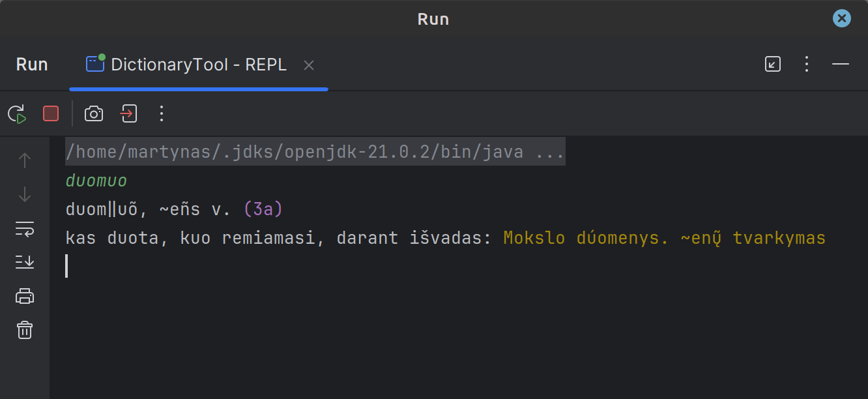
Task: Toggle soft-wrap for console output
Action: pos(25,228)
